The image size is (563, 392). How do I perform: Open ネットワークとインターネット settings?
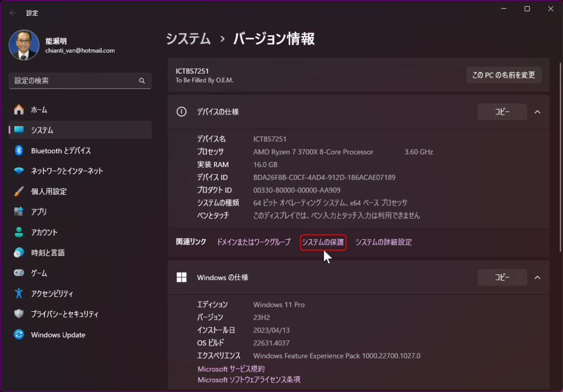80,171
